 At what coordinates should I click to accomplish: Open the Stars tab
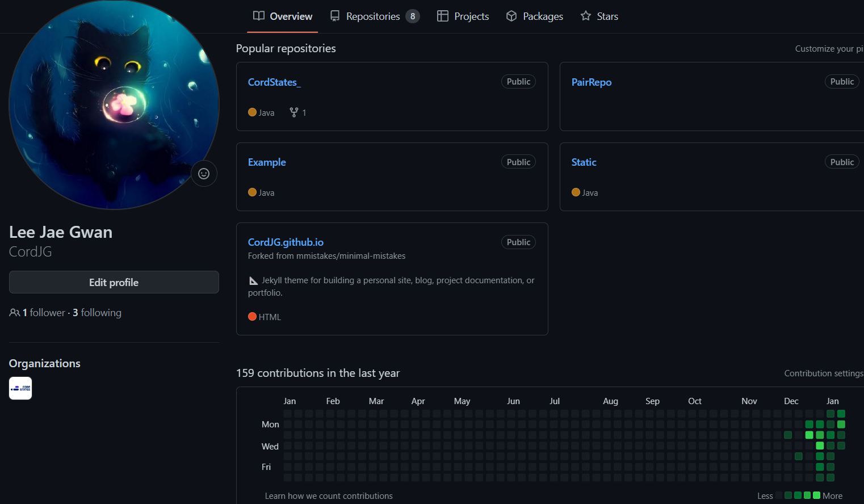click(x=599, y=16)
